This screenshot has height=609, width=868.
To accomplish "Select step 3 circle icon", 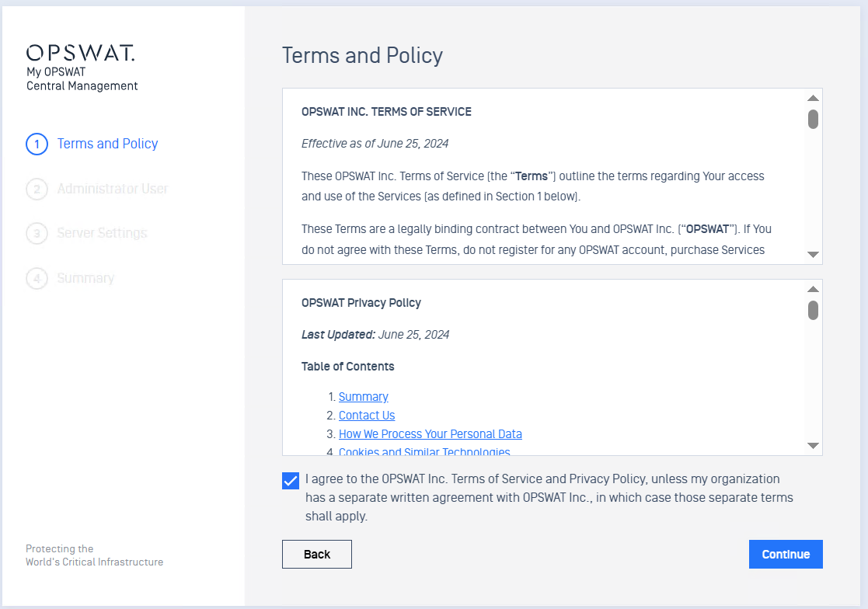I will pos(37,233).
